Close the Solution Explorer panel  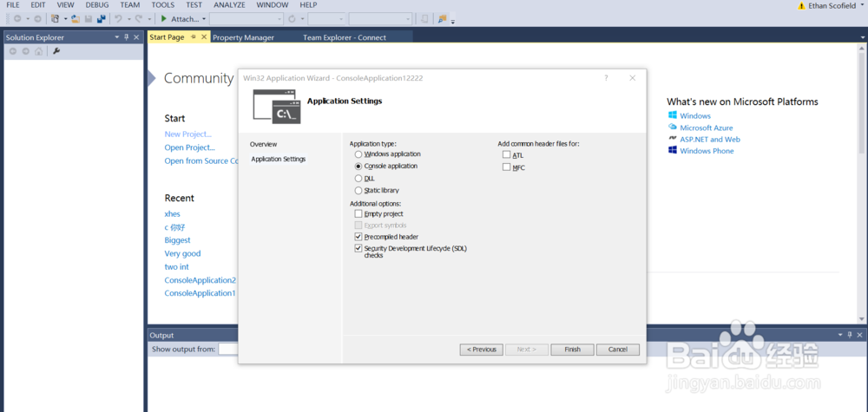[137, 37]
